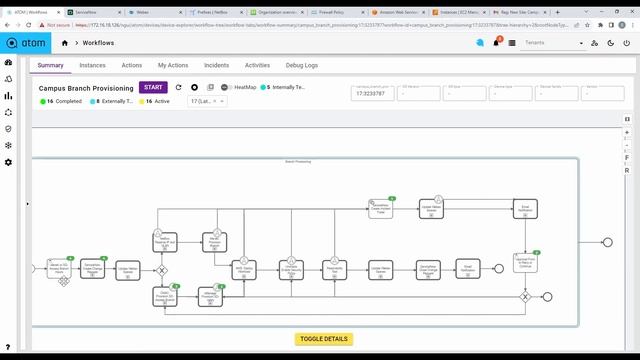The width and height of the screenshot is (640, 360).
Task: Refresh the workflow summary
Action: coord(178,87)
